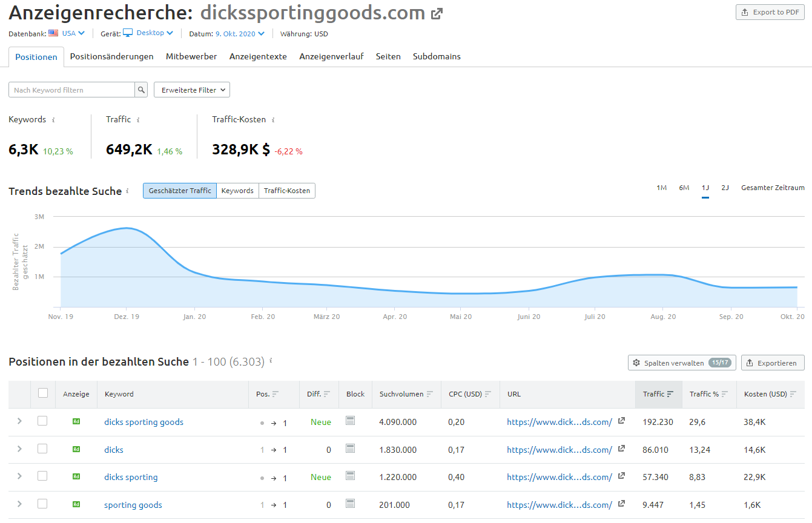Screen dimensions: 812x523
Task: Switch chart to Traffic-Kosten view
Action: coord(287,191)
